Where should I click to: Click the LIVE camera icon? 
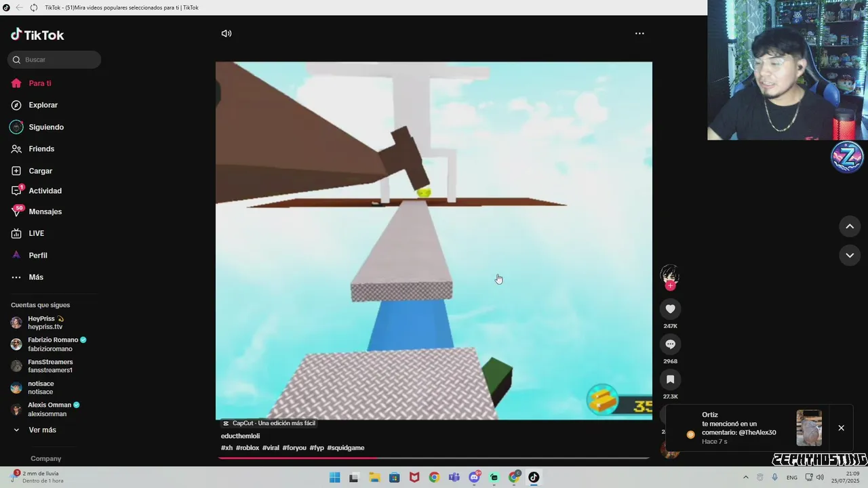[16, 233]
